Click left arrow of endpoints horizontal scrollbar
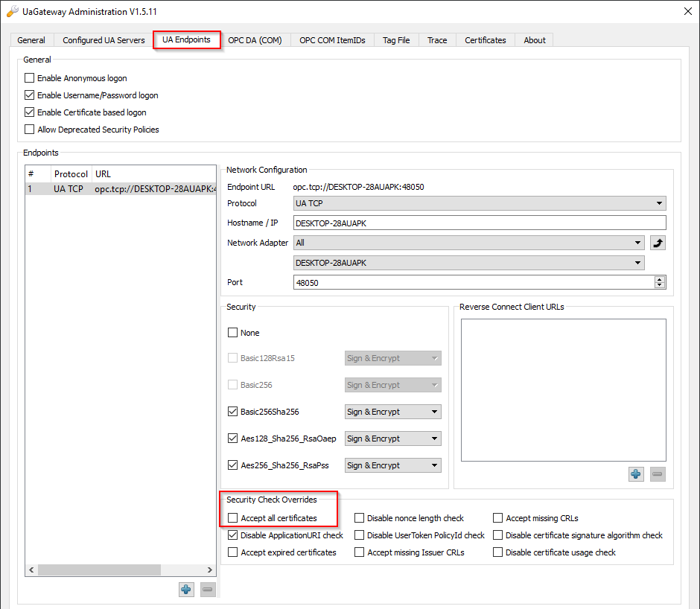 click(31, 570)
